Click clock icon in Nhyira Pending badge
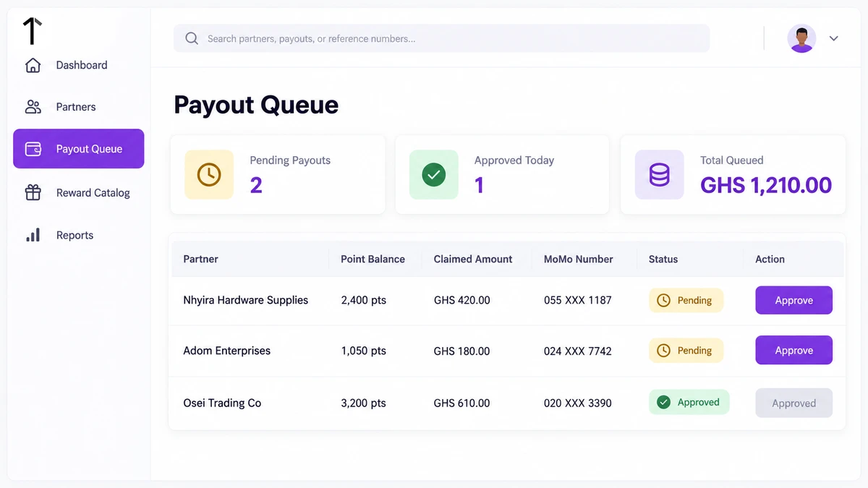 (x=663, y=300)
